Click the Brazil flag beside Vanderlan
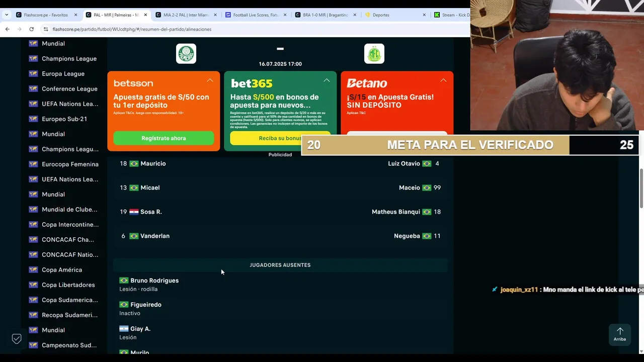Viewport: 644px width, 362px height. pos(134,236)
